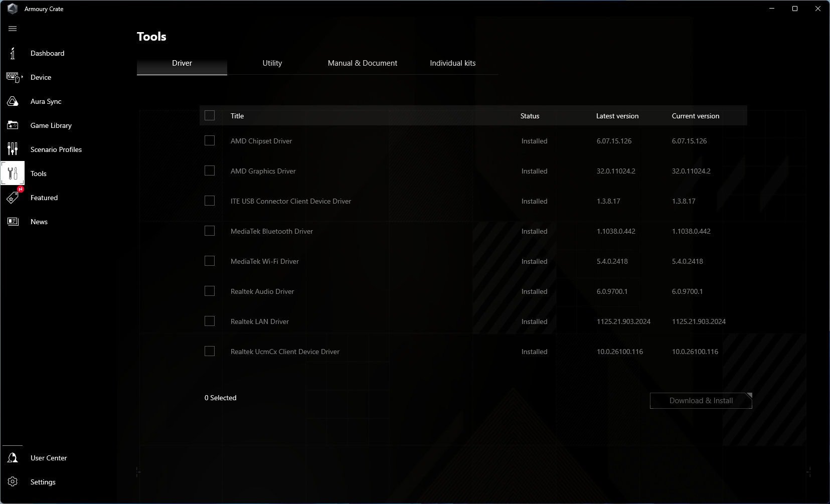Click the Current version column header

point(696,116)
